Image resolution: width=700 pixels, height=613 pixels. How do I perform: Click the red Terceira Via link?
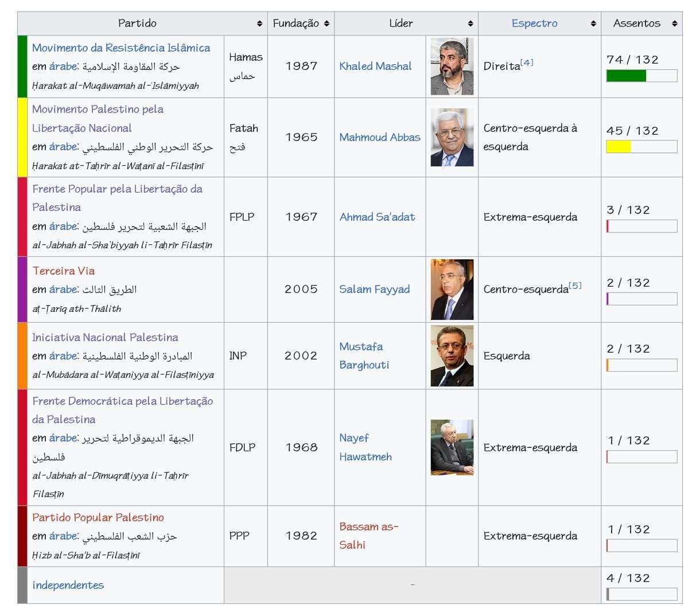pyautogui.click(x=64, y=271)
